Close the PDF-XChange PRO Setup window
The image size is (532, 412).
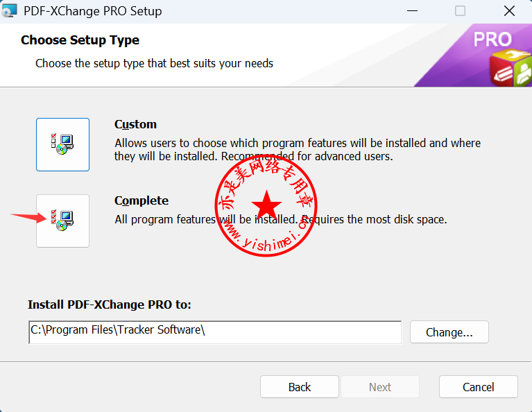pos(510,11)
